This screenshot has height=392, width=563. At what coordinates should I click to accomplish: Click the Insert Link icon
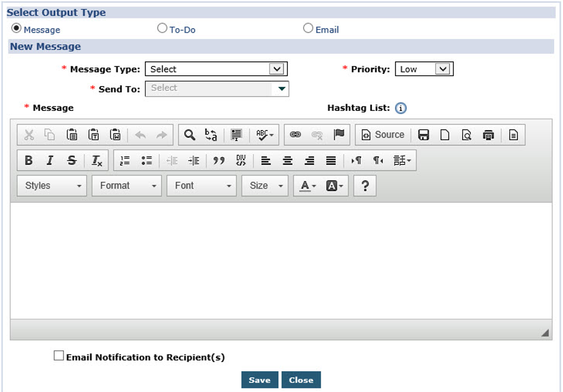pyautogui.click(x=295, y=135)
